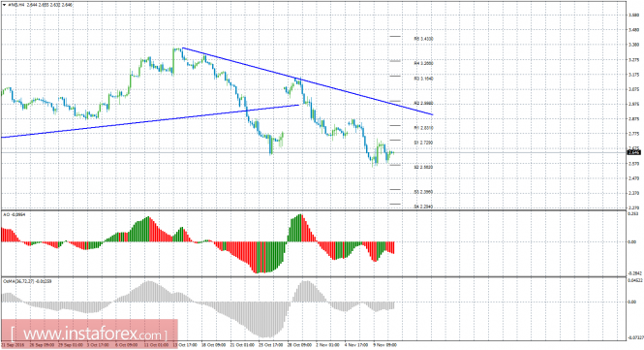This screenshot has height=350, width=644.
Task: Open the www.instaforex.com watermark link
Action: coord(89,333)
